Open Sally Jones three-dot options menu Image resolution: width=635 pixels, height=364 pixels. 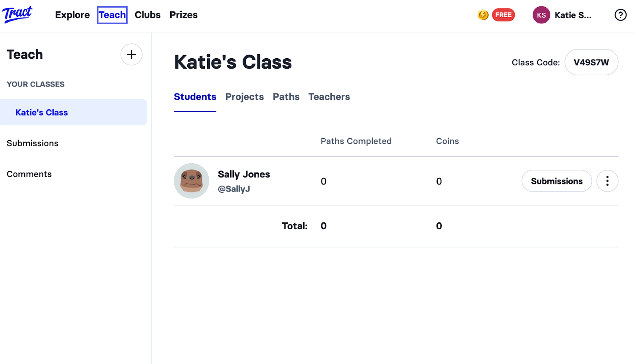607,181
